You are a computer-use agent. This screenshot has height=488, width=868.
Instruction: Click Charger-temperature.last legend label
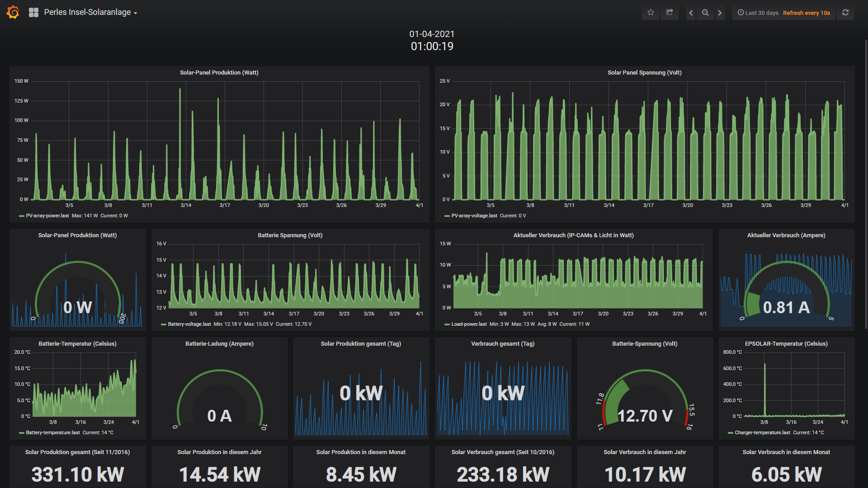[762, 433]
